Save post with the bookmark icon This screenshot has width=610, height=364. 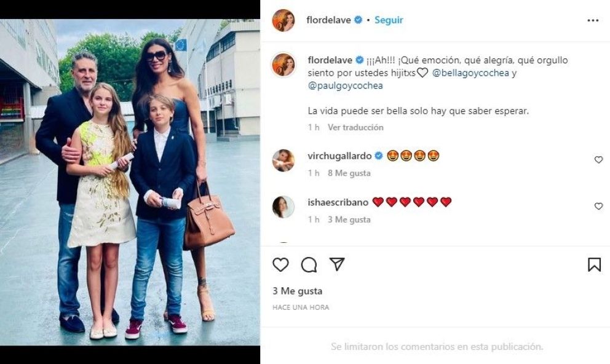[594, 265]
